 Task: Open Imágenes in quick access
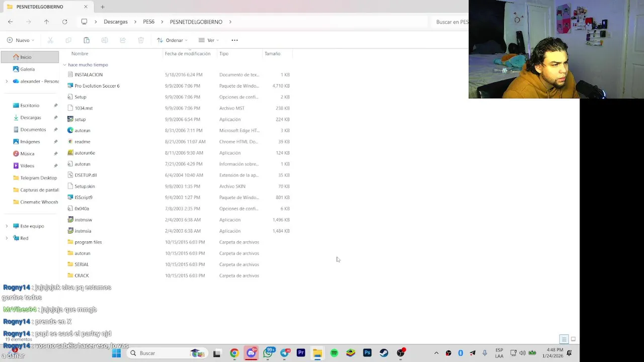click(x=30, y=141)
